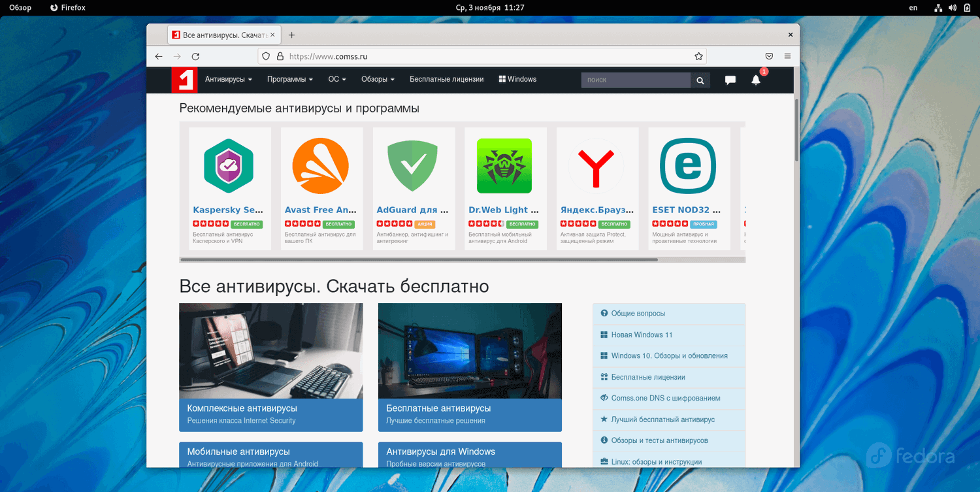This screenshot has height=492, width=980.
Task: Focus the address bar showing www.comss.ru
Action: [482, 57]
